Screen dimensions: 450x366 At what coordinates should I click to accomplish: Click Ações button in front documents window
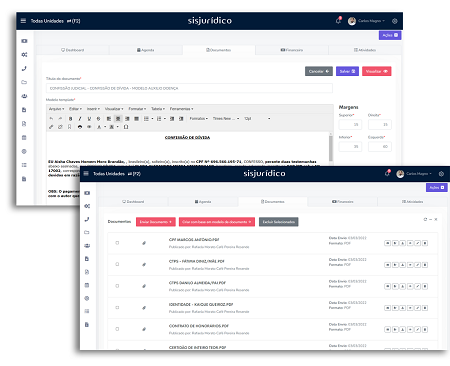click(437, 188)
